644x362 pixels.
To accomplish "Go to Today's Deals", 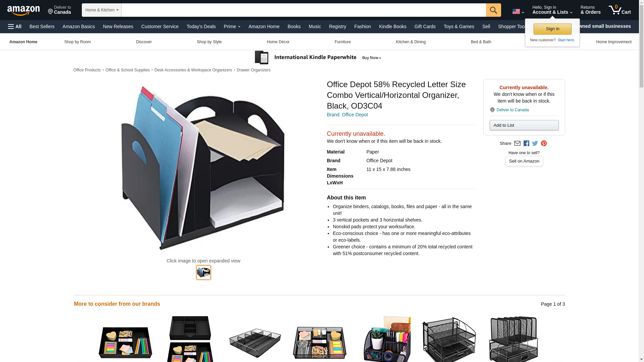I will tap(201, 26).
